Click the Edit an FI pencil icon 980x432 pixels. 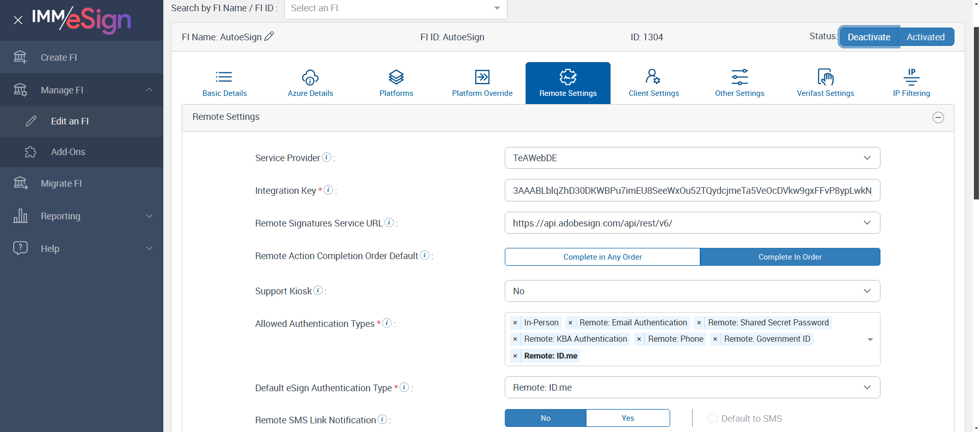click(x=31, y=121)
